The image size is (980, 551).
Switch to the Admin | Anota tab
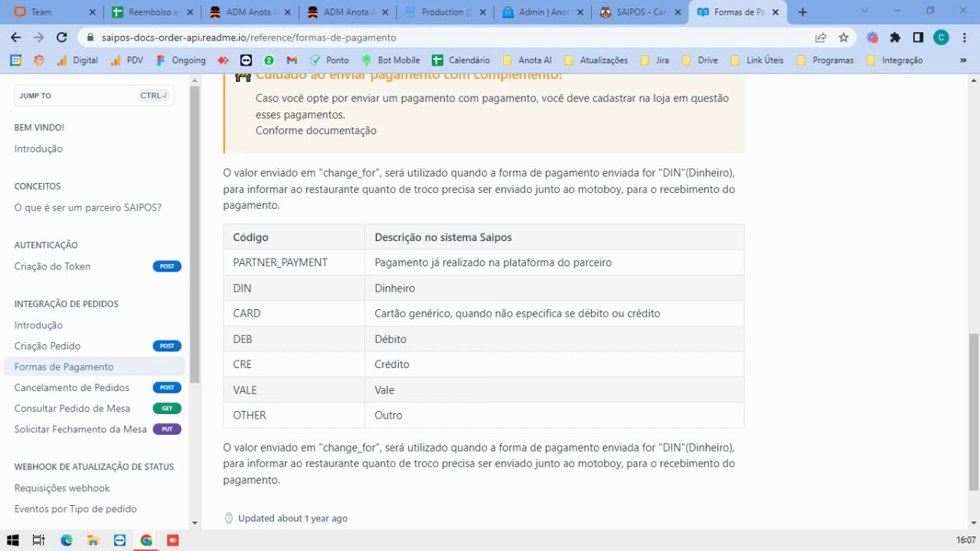click(541, 12)
